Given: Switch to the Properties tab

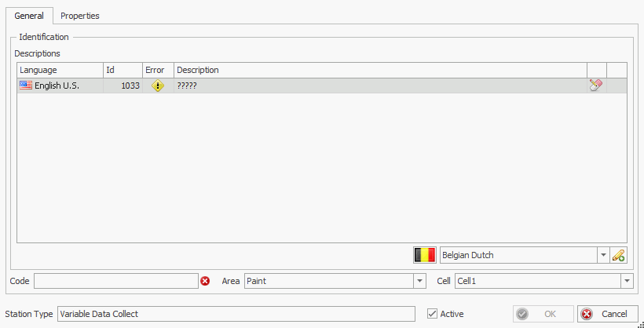Looking at the screenshot, I should click(x=80, y=16).
